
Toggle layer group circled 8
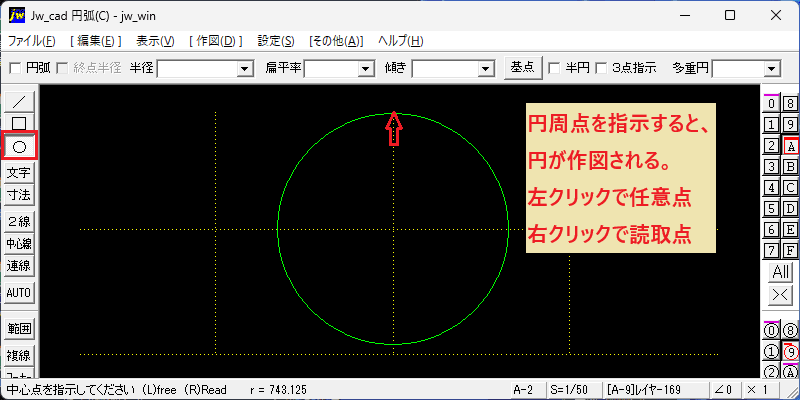790,331
